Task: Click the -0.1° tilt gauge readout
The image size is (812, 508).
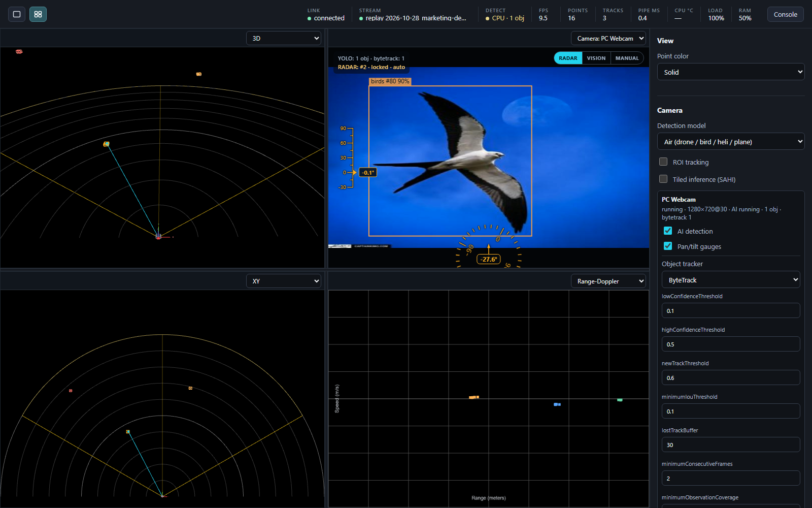Action: tap(368, 173)
